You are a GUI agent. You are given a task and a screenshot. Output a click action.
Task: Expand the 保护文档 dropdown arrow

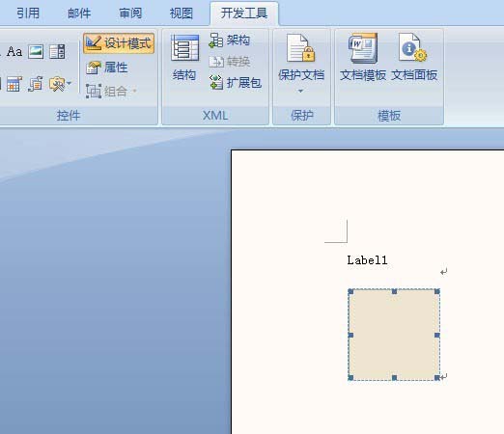[300, 91]
